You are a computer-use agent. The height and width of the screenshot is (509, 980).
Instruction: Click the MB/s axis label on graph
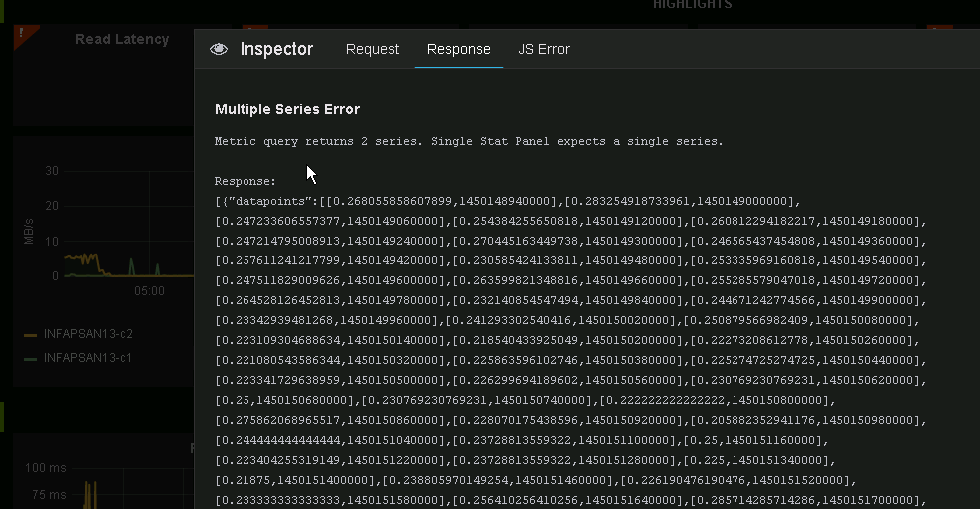pyautogui.click(x=30, y=231)
